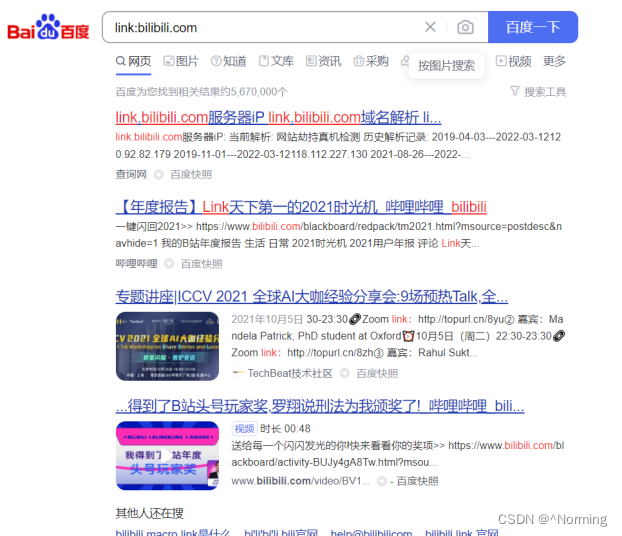The height and width of the screenshot is (536, 622).
Task: Open the 资讯 tab
Action: (x=324, y=61)
